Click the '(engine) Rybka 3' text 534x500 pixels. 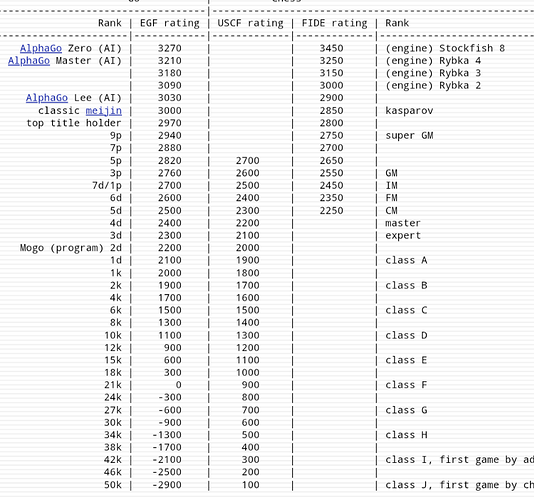[433, 73]
